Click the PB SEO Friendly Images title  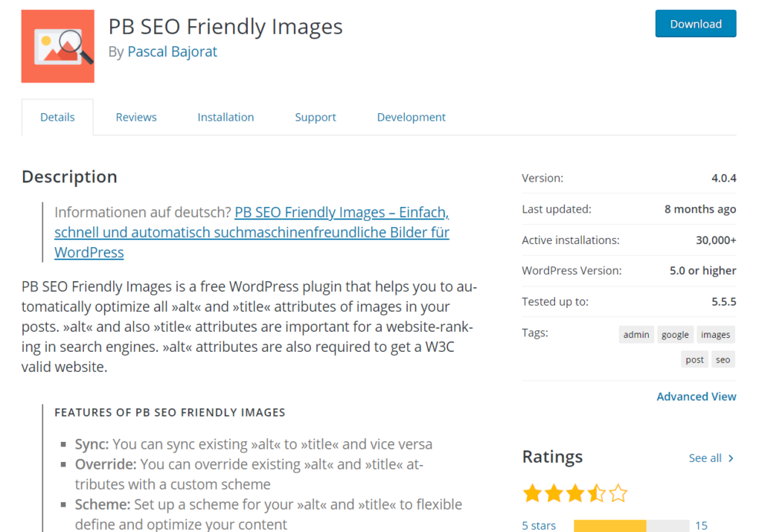point(225,27)
